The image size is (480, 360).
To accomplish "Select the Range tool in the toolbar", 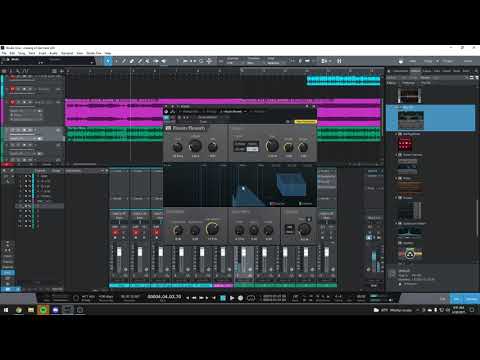I will coord(116,61).
